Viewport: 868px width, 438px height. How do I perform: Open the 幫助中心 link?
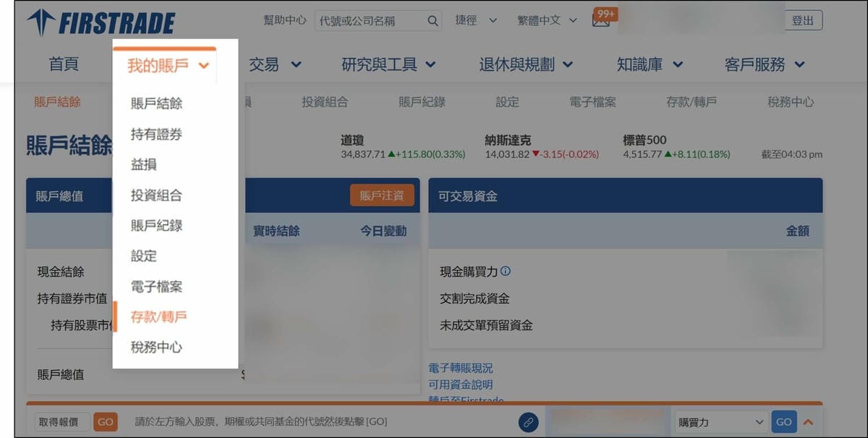(285, 20)
